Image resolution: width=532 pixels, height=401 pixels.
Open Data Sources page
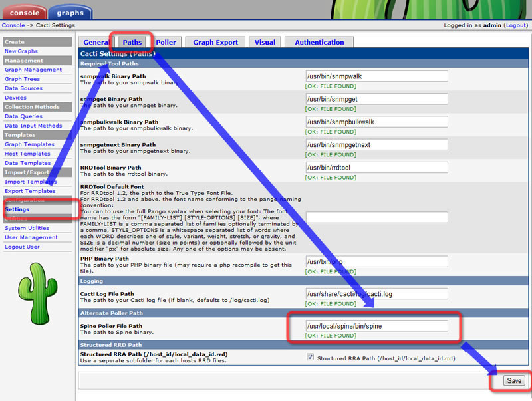[23, 88]
